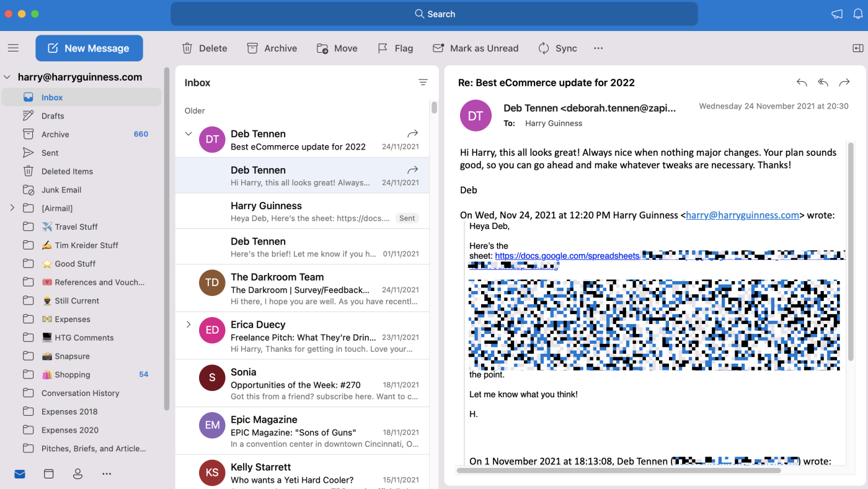This screenshot has width=868, height=489.
Task: Toggle the sidebar hamburger menu
Action: click(x=13, y=48)
